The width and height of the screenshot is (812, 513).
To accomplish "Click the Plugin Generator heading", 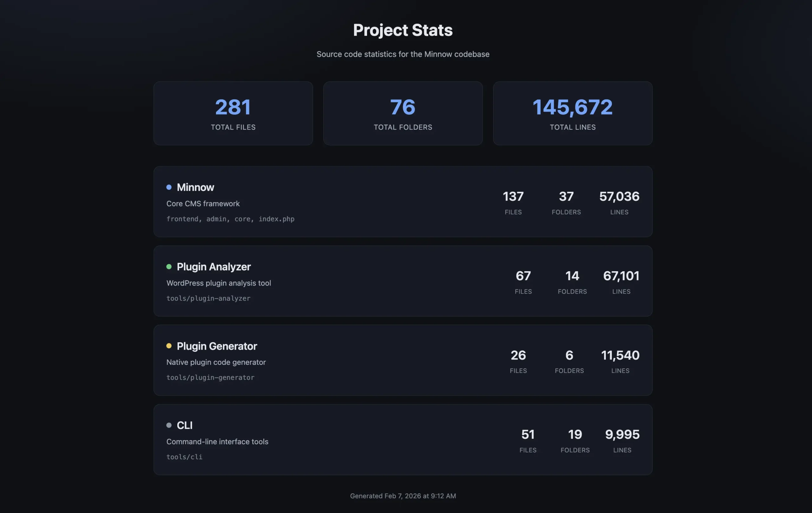I will pyautogui.click(x=217, y=346).
